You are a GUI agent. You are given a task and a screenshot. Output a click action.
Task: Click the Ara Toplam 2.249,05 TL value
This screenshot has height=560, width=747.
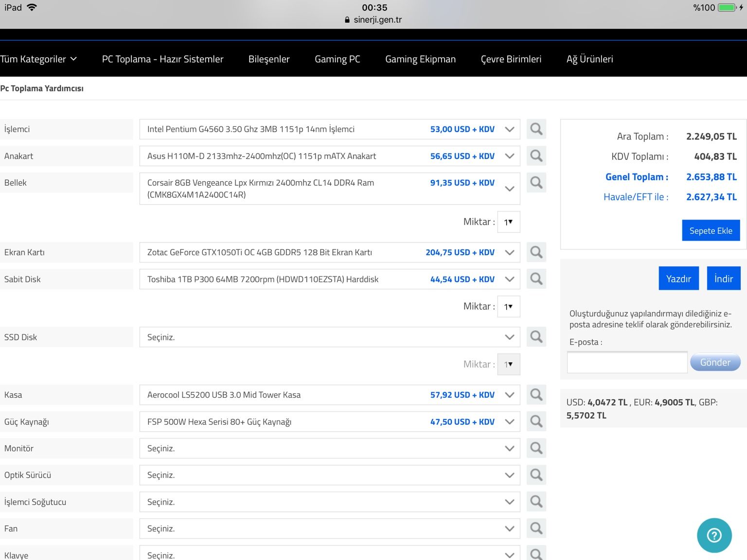(711, 137)
